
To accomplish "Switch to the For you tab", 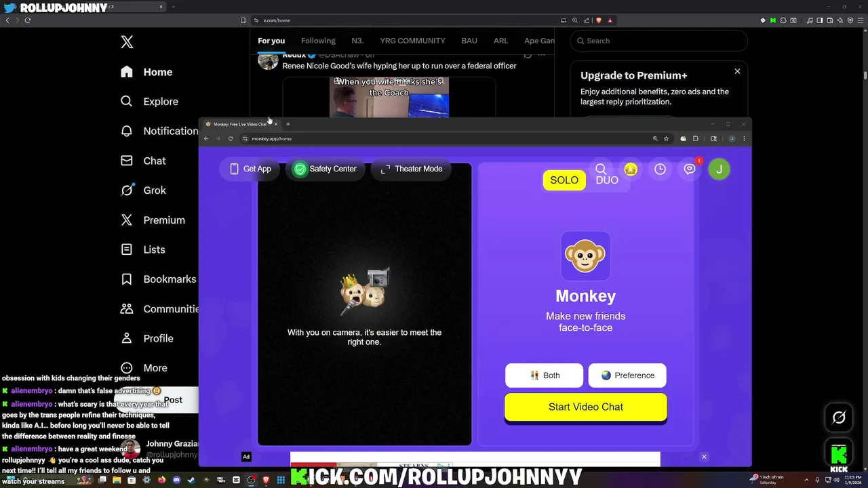I will pos(271,41).
